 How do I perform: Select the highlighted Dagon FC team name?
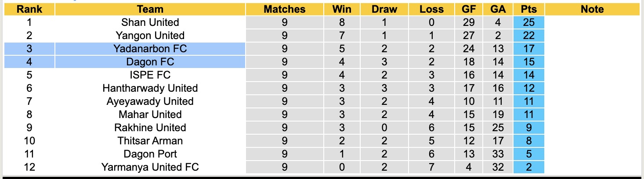click(150, 62)
